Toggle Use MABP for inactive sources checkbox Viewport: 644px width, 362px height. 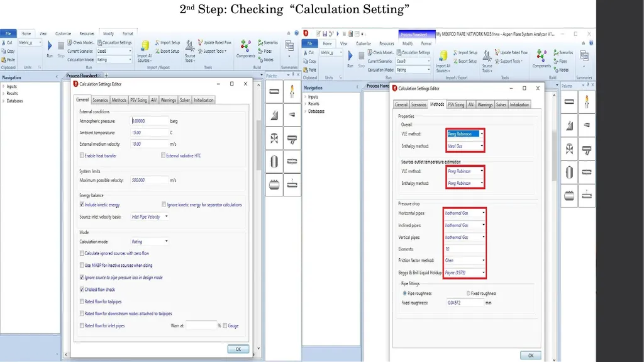click(82, 265)
